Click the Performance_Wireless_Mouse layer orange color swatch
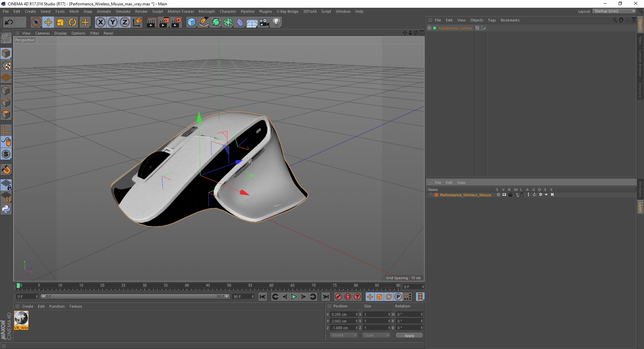 [436, 195]
